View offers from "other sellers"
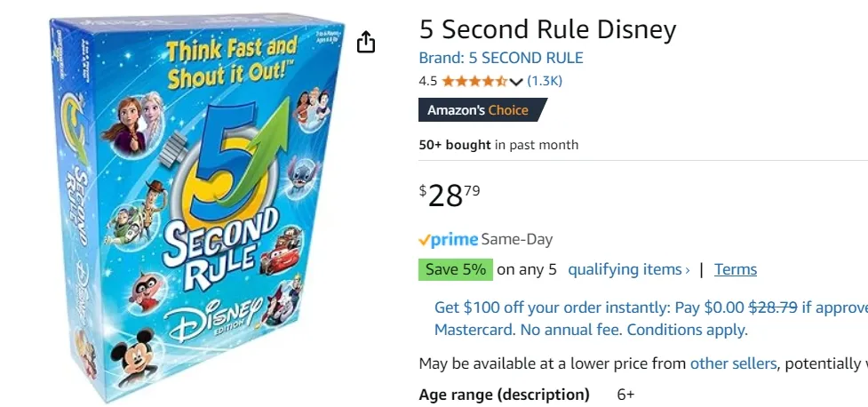This screenshot has height=407, width=868. (733, 363)
